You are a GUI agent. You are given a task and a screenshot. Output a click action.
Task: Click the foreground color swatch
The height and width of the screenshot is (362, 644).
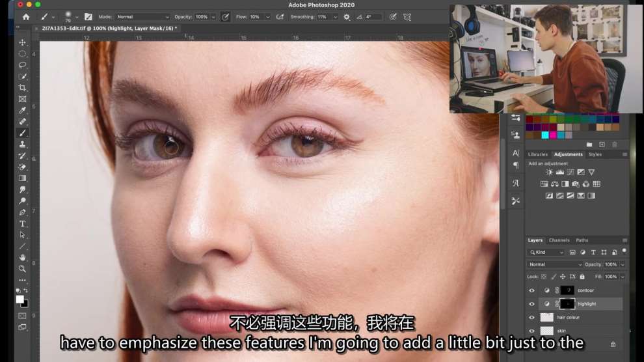click(20, 299)
